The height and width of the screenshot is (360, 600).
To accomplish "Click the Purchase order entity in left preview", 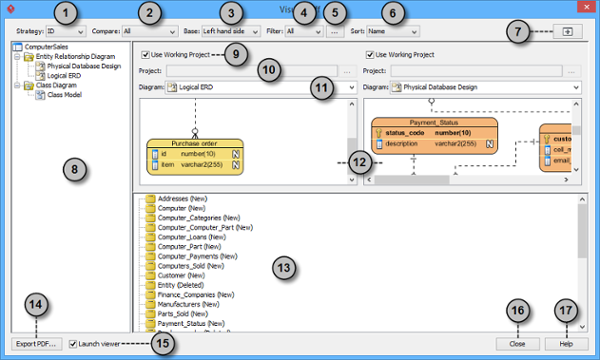I will [x=195, y=157].
